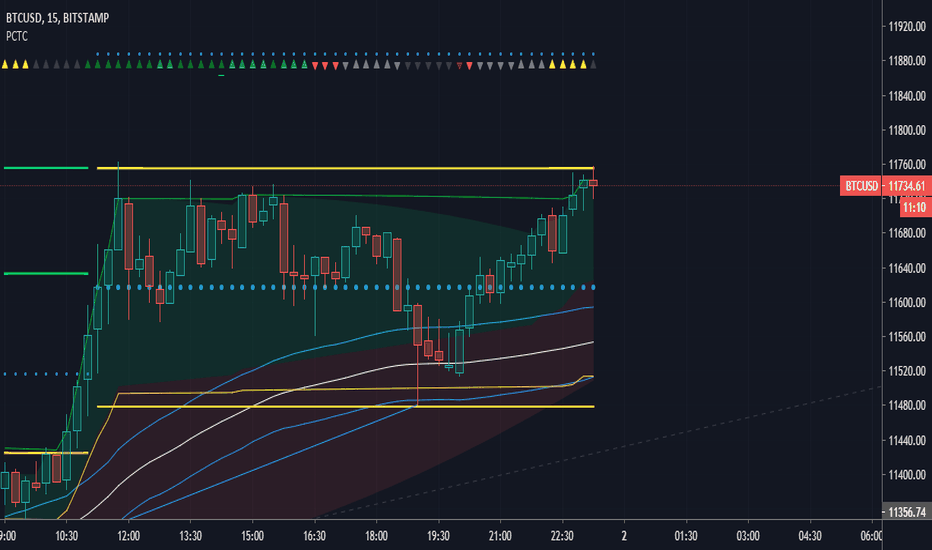Click the 21:00 time axis label
Viewport: 932px width, 550px height.
tap(500, 536)
